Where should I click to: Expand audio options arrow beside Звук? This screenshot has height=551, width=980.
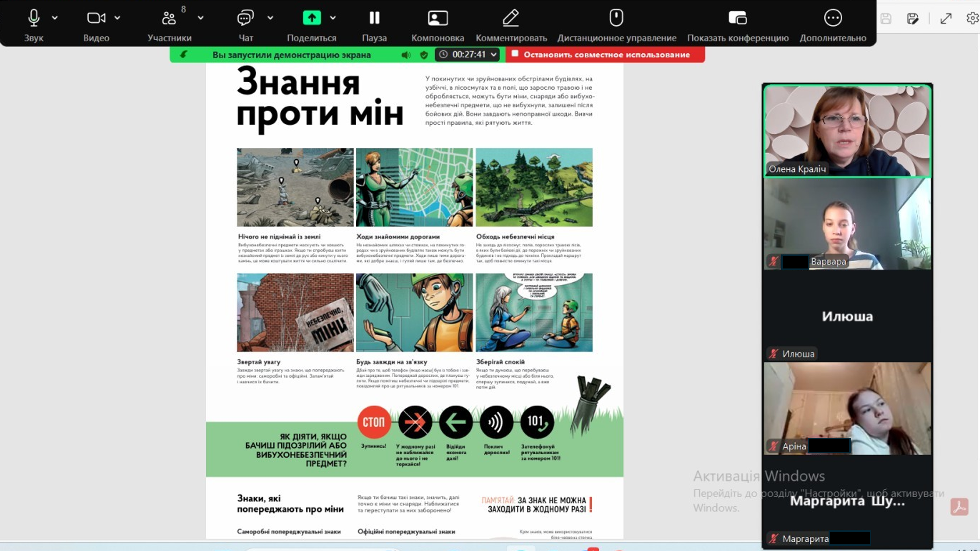pos(55,18)
